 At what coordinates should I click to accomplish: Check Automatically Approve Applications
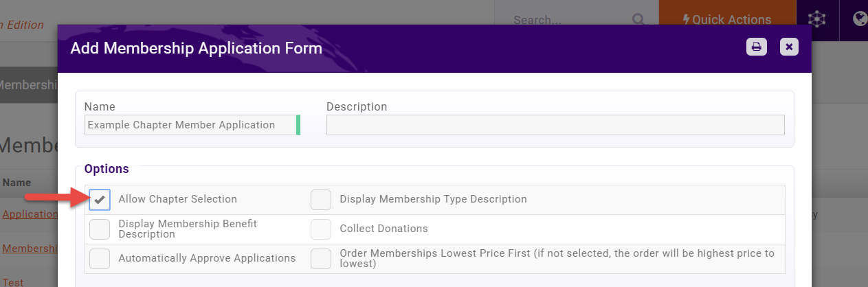(x=100, y=258)
